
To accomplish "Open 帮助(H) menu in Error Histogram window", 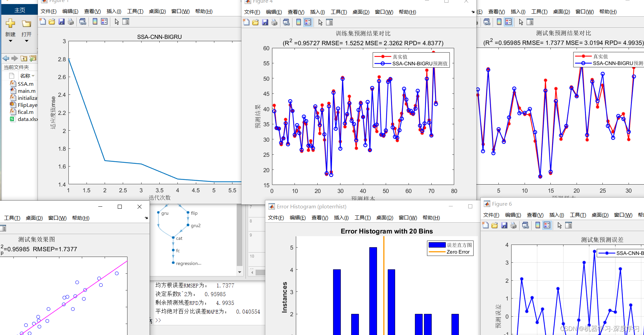I will [431, 218].
